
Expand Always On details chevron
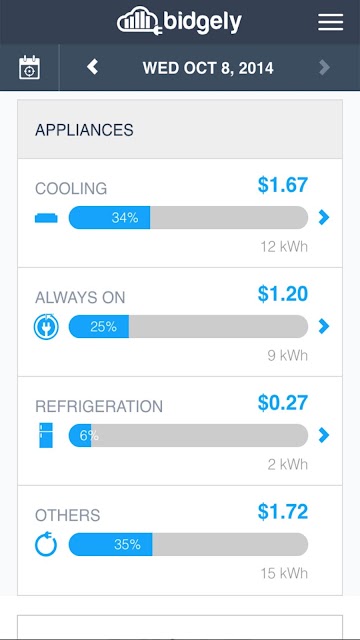click(x=324, y=326)
